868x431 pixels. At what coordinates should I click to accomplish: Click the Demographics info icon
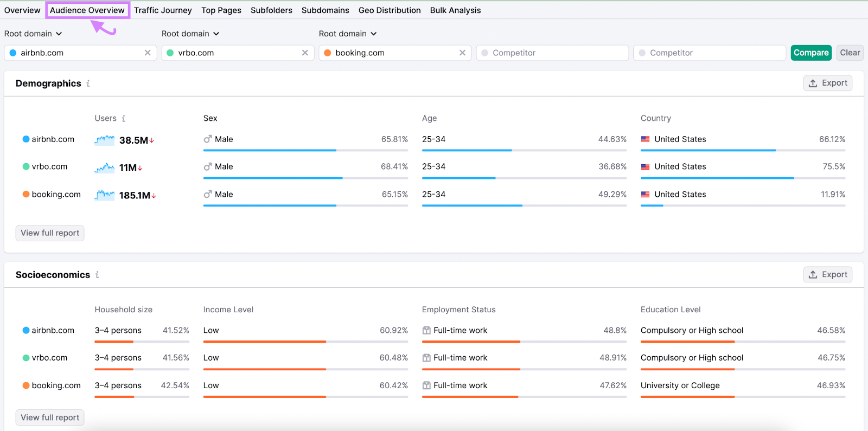[x=88, y=83]
